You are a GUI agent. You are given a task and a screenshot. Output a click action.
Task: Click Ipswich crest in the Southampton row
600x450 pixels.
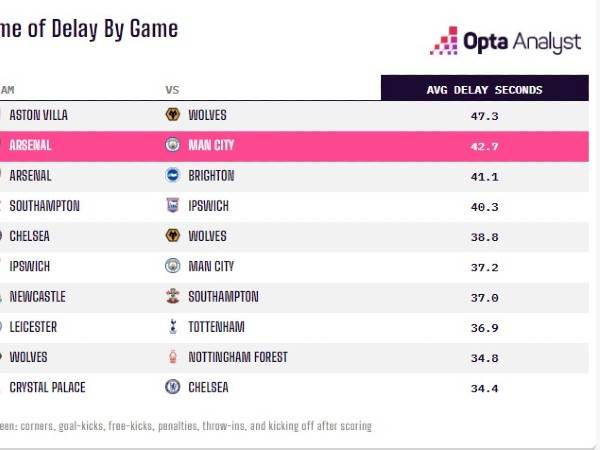(x=174, y=206)
